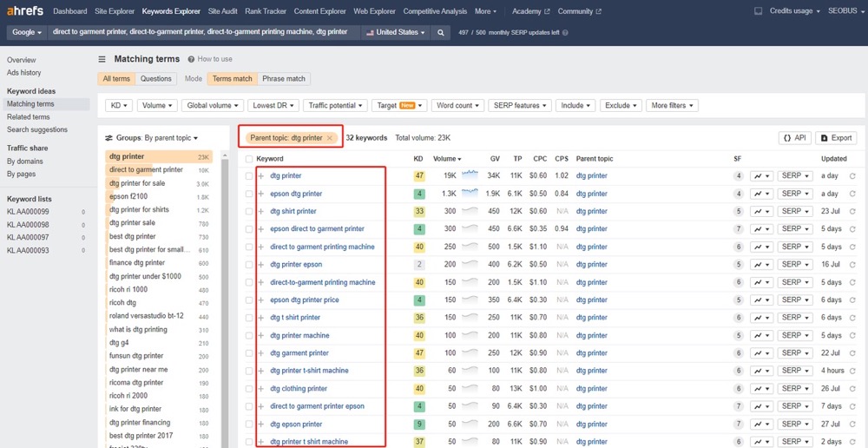Check the dtg printer machine checkbox

tap(249, 336)
